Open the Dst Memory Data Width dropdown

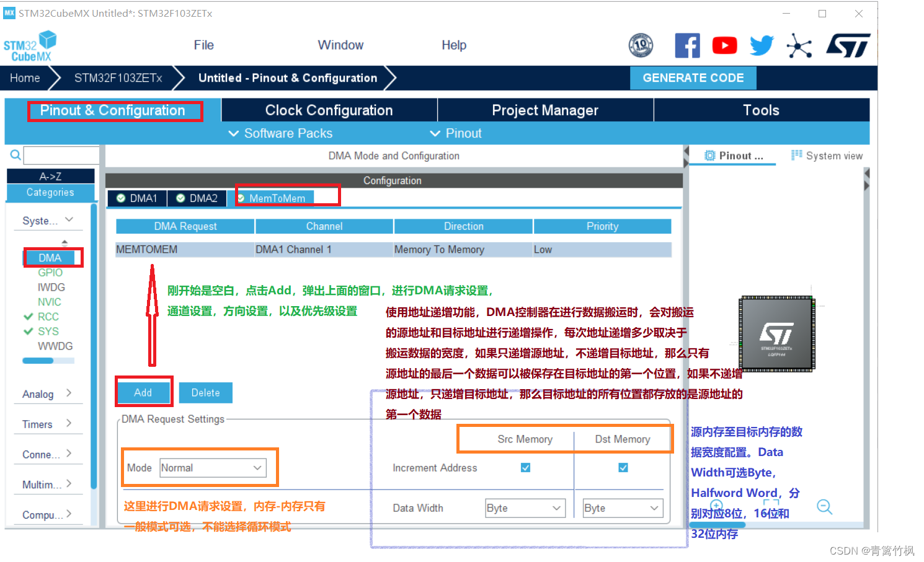pos(623,508)
